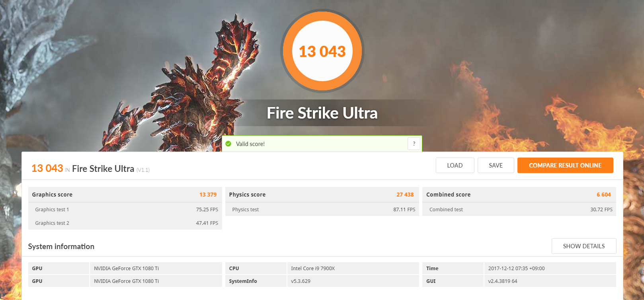Image resolution: width=644 pixels, height=300 pixels.
Task: Click the combined score value 6 604
Action: point(604,195)
